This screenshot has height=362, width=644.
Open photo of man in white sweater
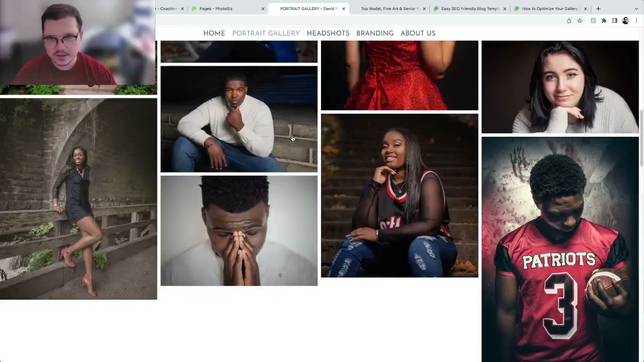pyautogui.click(x=239, y=119)
